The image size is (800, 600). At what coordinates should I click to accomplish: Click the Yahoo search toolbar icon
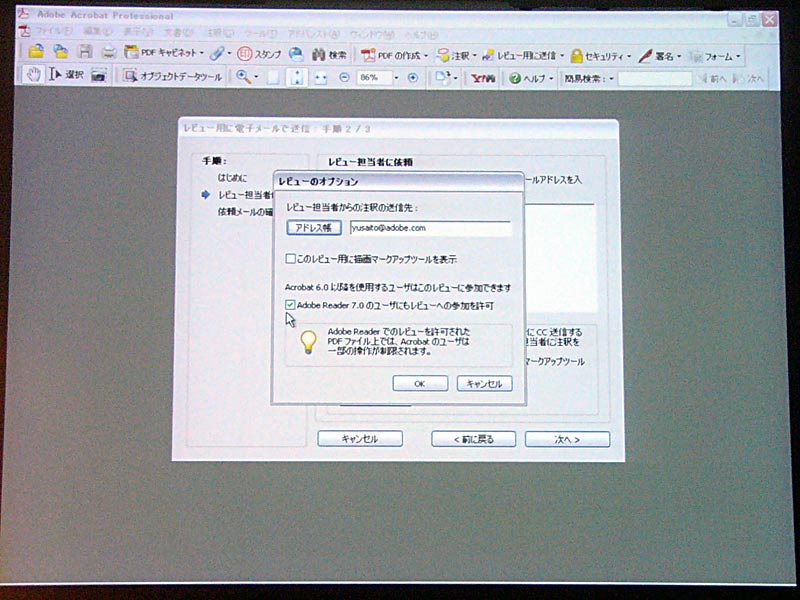(x=482, y=78)
